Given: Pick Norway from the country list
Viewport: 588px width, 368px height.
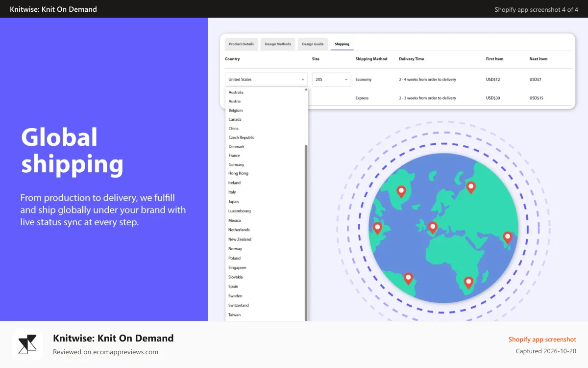Looking at the screenshot, I should pyautogui.click(x=235, y=249).
